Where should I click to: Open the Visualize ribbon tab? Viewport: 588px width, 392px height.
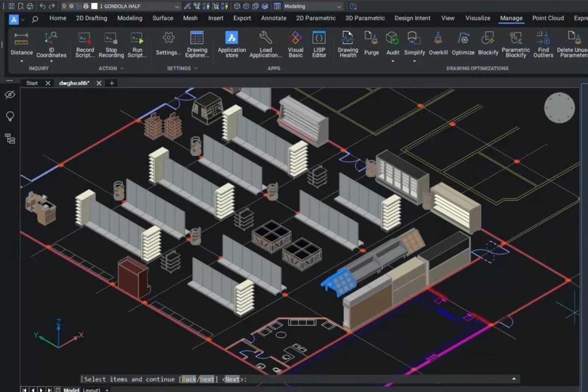click(x=478, y=18)
